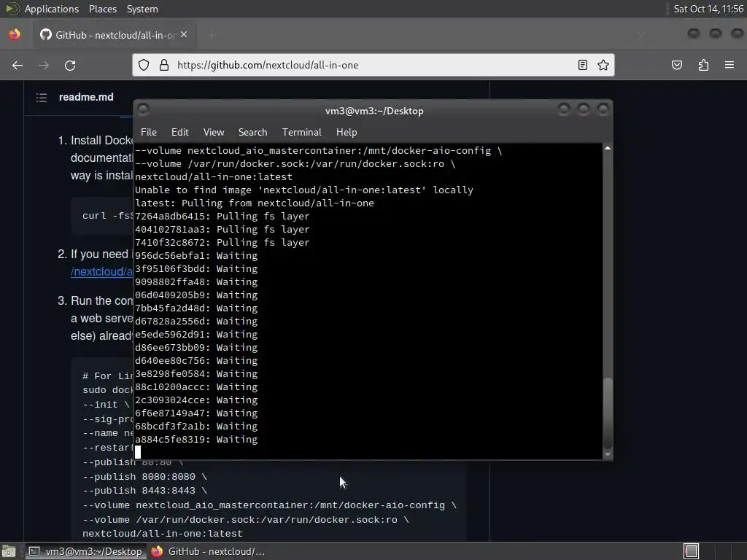Open the Pocket save icon
Screen dimensions: 747x560
click(x=676, y=65)
